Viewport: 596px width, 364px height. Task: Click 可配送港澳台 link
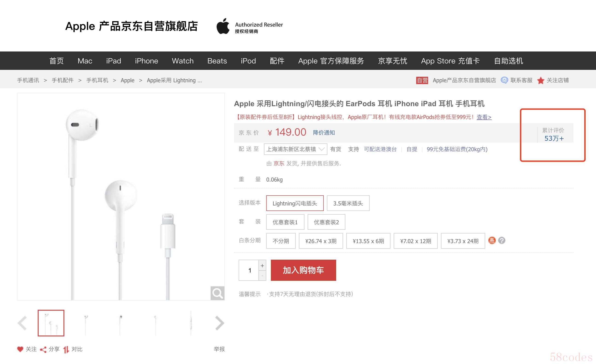tap(380, 149)
